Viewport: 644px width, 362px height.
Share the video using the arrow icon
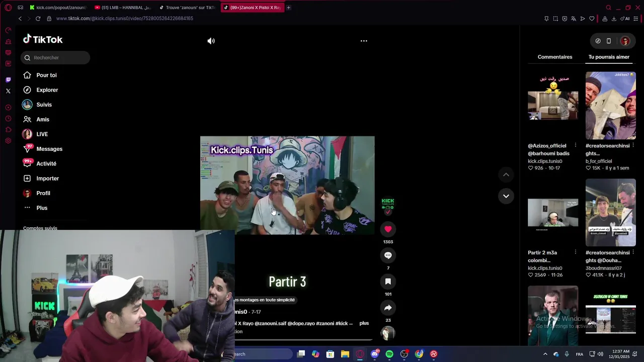pyautogui.click(x=388, y=308)
